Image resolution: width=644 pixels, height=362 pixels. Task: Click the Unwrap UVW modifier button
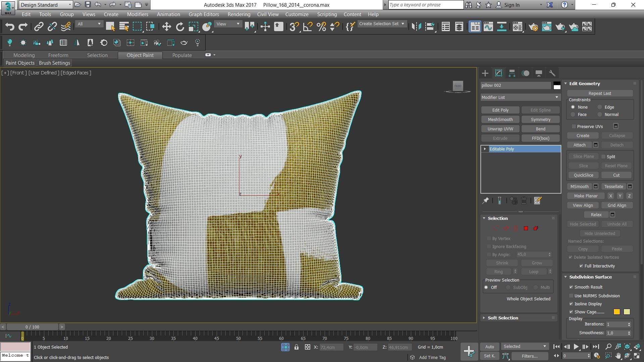click(500, 129)
